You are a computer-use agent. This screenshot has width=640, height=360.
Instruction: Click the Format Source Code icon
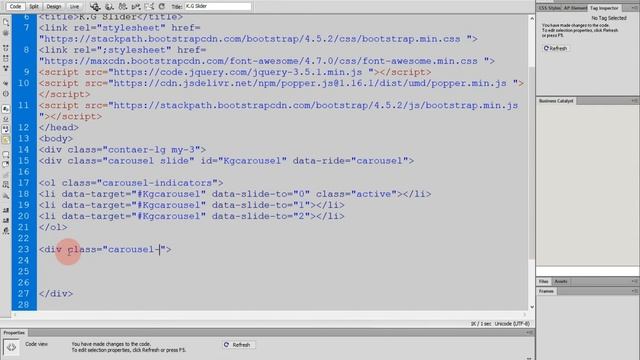click(6, 231)
